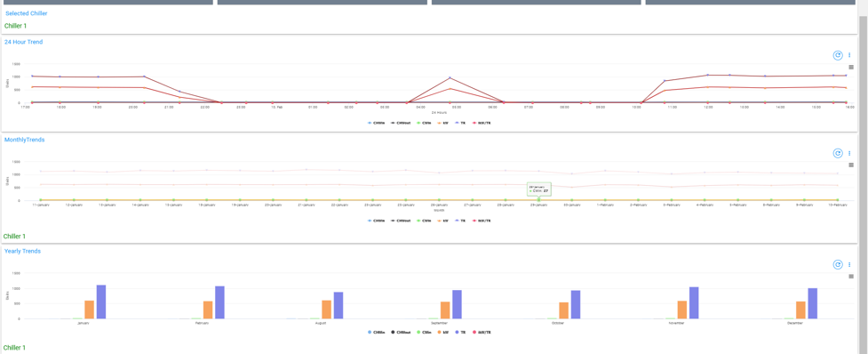Open Yearly Trends three-dot options menu

(849, 265)
